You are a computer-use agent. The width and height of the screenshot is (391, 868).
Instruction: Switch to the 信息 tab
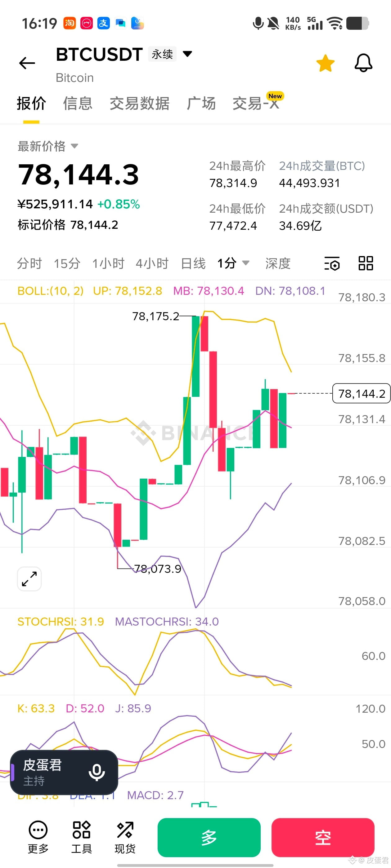tap(78, 103)
